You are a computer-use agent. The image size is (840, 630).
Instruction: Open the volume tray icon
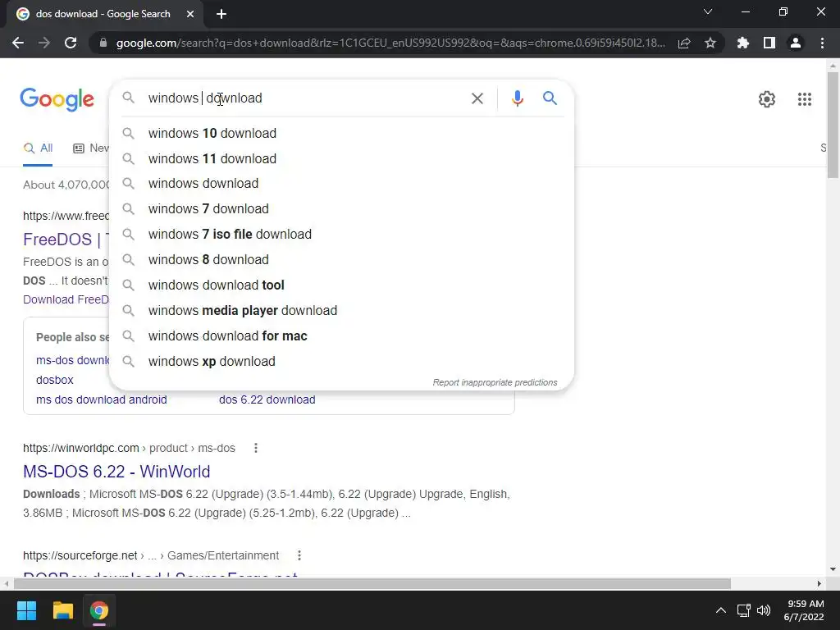point(764,610)
